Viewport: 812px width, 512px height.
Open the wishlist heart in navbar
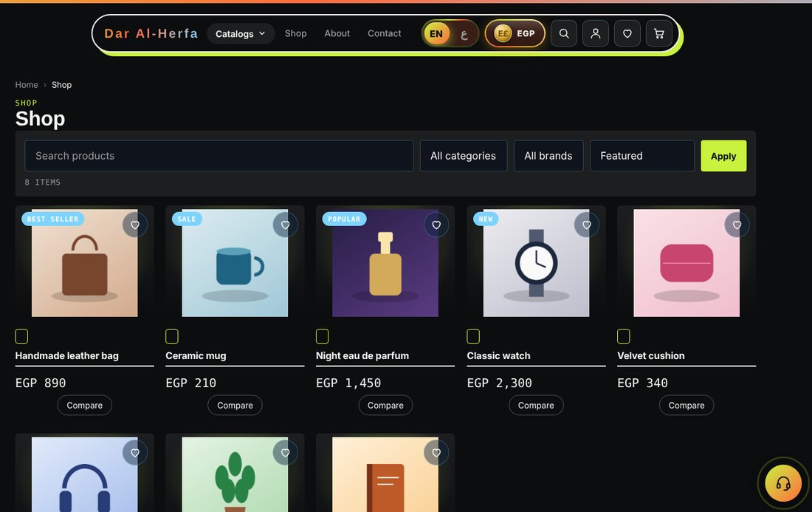tap(627, 34)
